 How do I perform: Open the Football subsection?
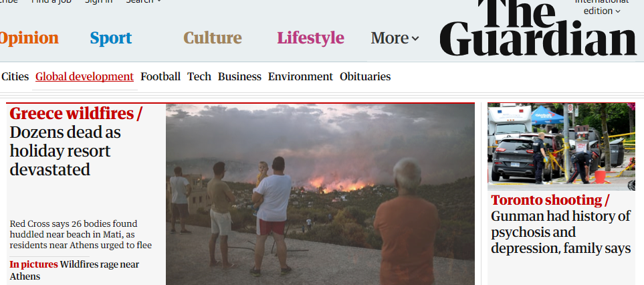coord(160,77)
